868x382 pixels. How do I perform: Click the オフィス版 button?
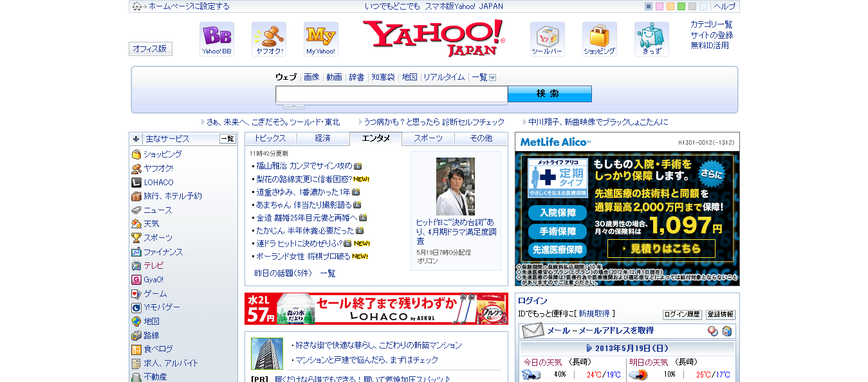tap(151, 49)
